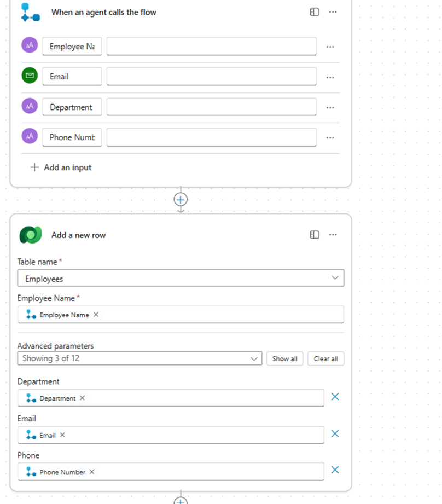Screen dimensions: 442x504
Task: Open the trigger card's more options menu
Action: (333, 12)
